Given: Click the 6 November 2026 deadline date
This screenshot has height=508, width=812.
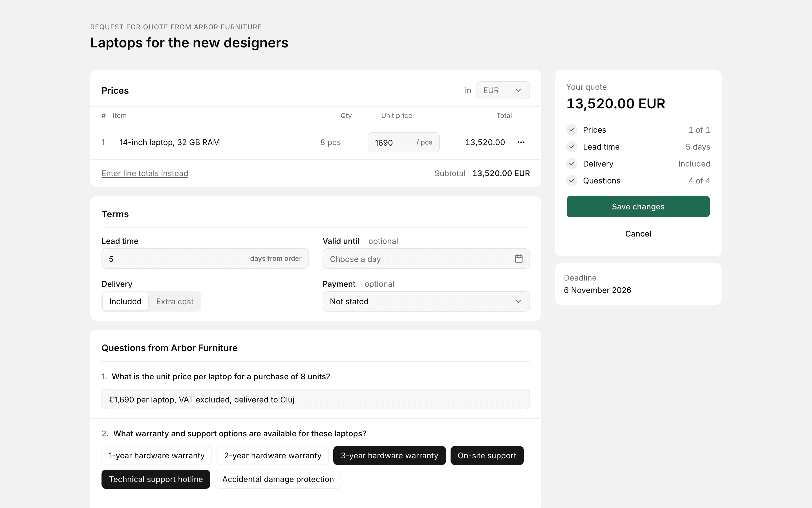Looking at the screenshot, I should [x=597, y=290].
